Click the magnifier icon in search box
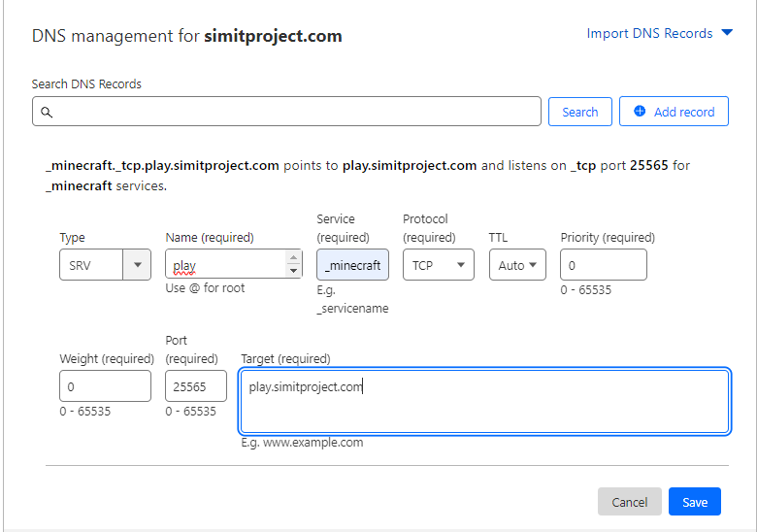The image size is (757, 532). 47,112
